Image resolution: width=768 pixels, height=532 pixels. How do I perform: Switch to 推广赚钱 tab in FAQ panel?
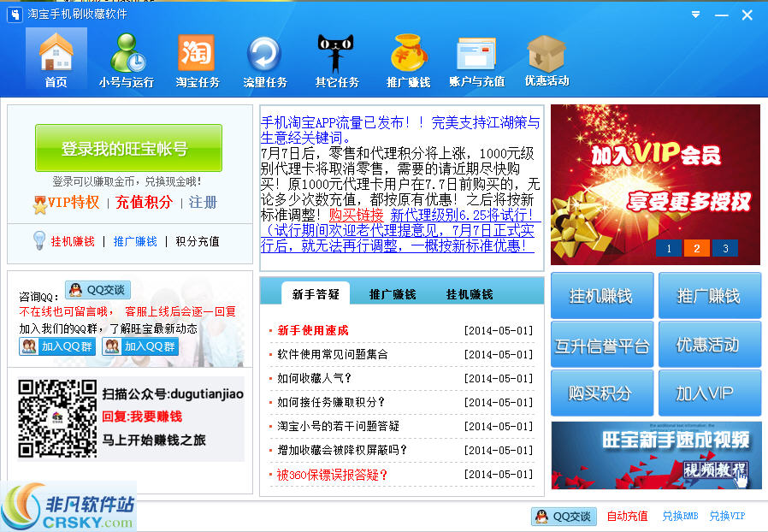click(x=393, y=294)
